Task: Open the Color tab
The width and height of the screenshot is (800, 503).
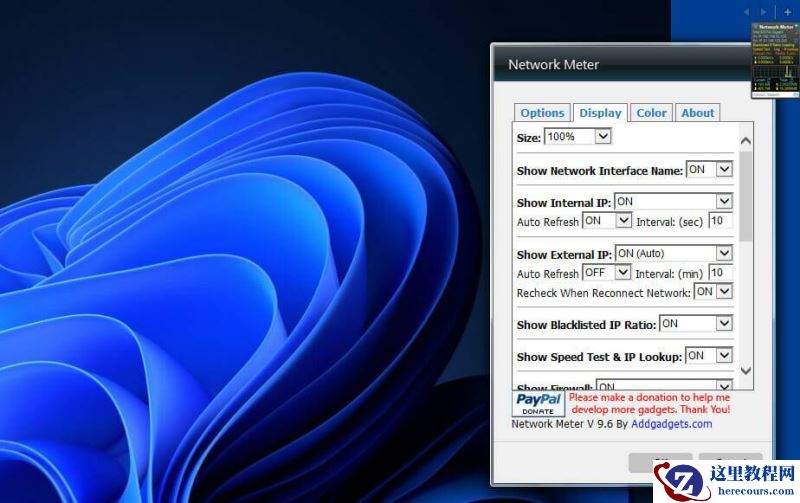Action: point(651,113)
